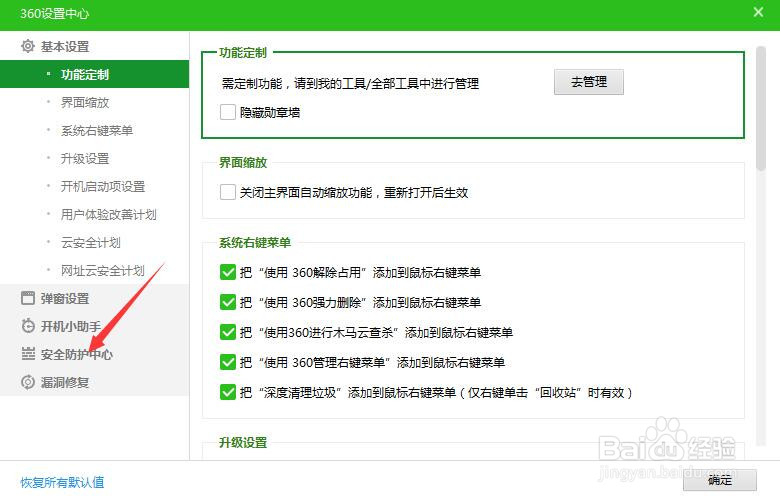Screen dimensions: 780x500
Task: Collapse the 基本设置 category
Action: point(95,46)
